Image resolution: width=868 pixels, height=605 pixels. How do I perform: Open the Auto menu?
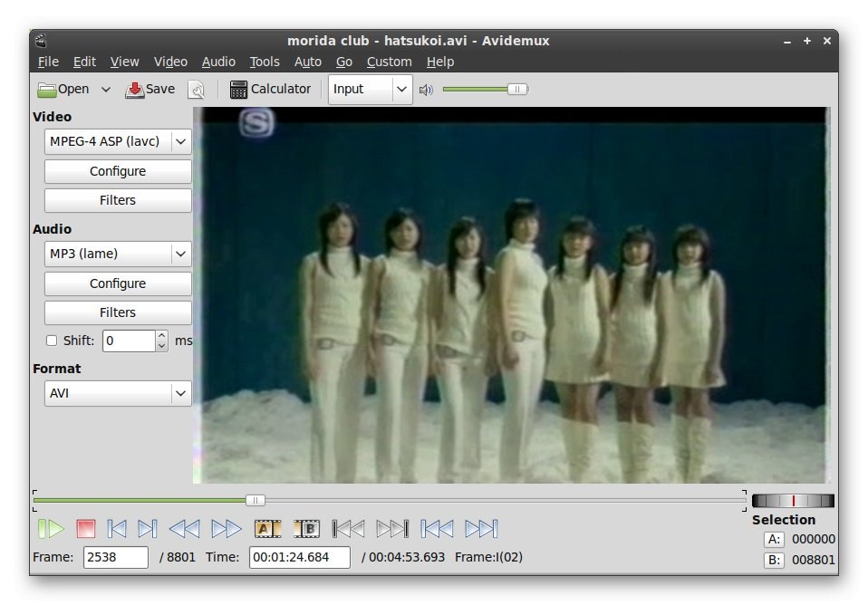pos(308,62)
